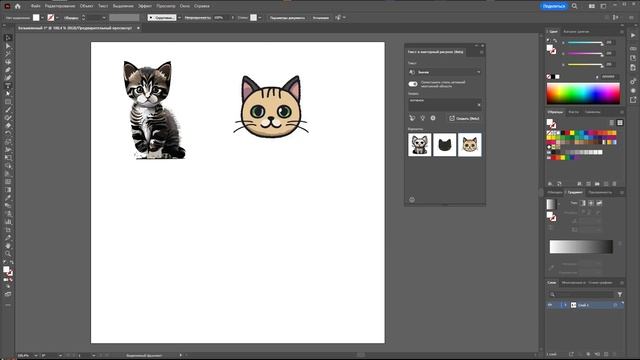Open the generate panel options menu icon
This screenshot has height=360, width=640.
pyautogui.click(x=482, y=52)
